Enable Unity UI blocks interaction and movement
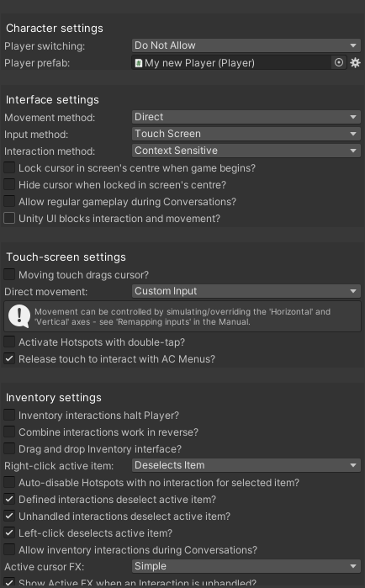365x588 pixels. pyautogui.click(x=9, y=218)
